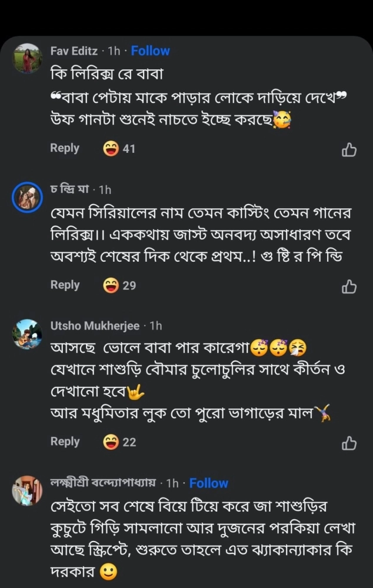The width and height of the screenshot is (373, 588).
Task: Show the 22 laughing reactions
Action: pos(119,442)
